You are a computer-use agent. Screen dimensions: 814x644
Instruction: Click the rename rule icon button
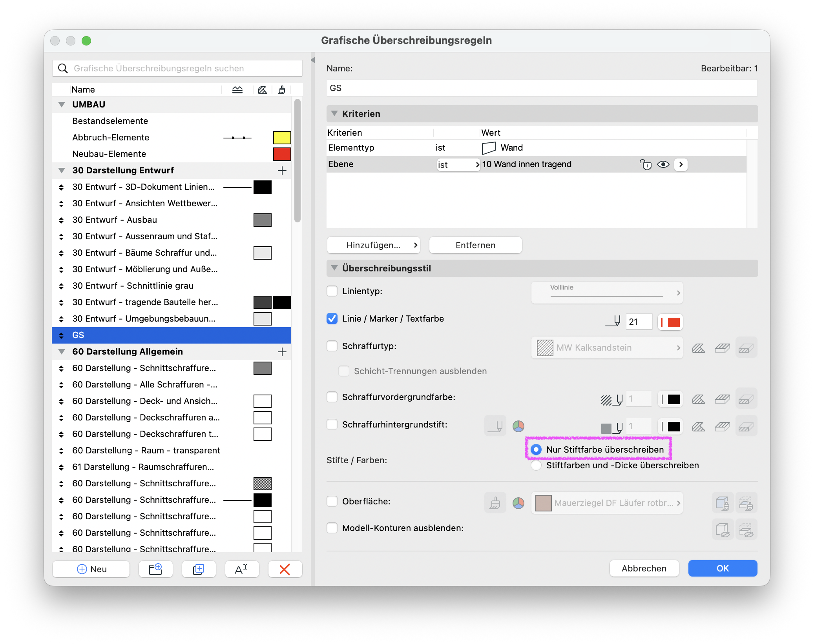tap(242, 569)
